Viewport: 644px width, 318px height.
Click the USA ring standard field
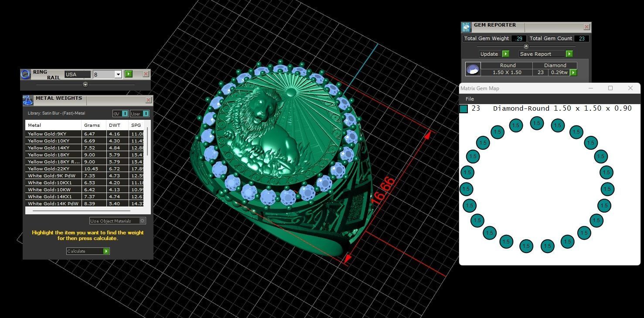coord(78,74)
